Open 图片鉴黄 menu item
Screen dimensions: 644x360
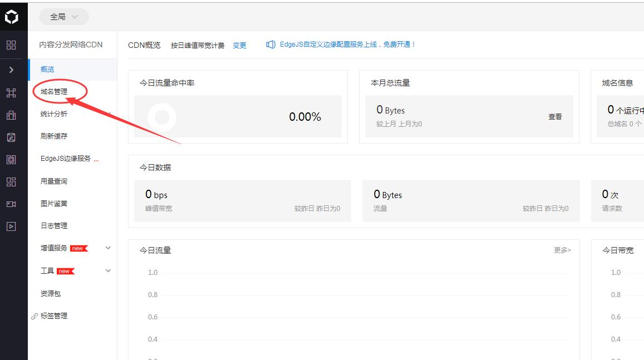(x=54, y=203)
